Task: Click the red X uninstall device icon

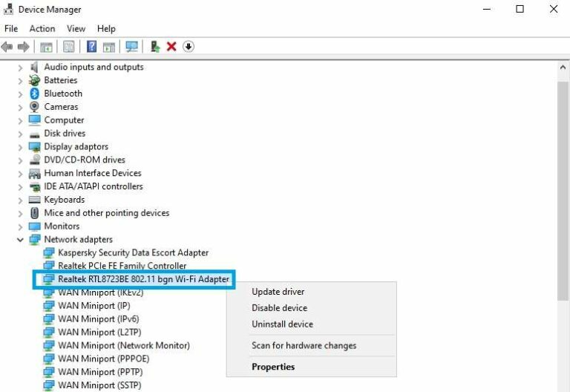Action: [x=171, y=47]
